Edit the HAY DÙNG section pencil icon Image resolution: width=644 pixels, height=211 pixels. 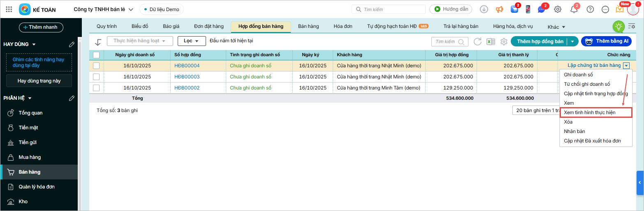[x=72, y=44]
